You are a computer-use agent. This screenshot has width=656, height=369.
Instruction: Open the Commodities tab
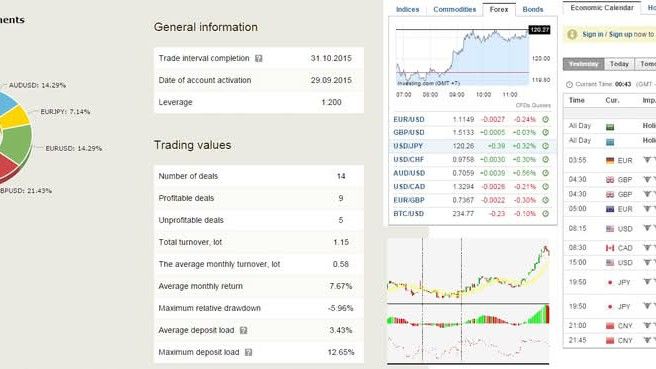(454, 9)
